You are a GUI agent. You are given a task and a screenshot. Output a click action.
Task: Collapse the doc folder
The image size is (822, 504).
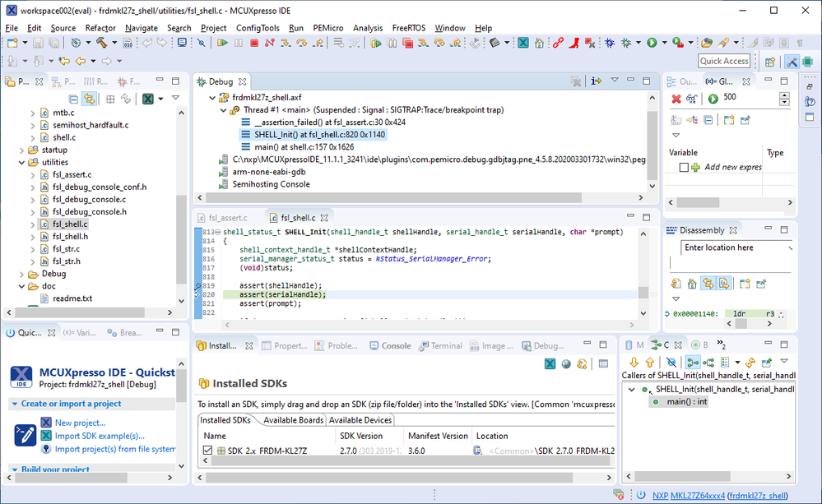(x=22, y=287)
